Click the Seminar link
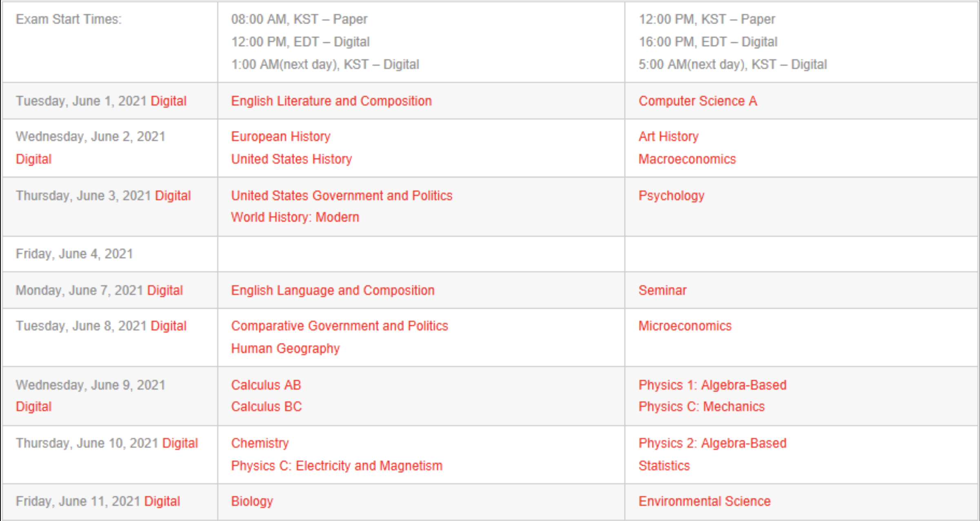Viewport: 980px width, 521px height. click(x=662, y=290)
